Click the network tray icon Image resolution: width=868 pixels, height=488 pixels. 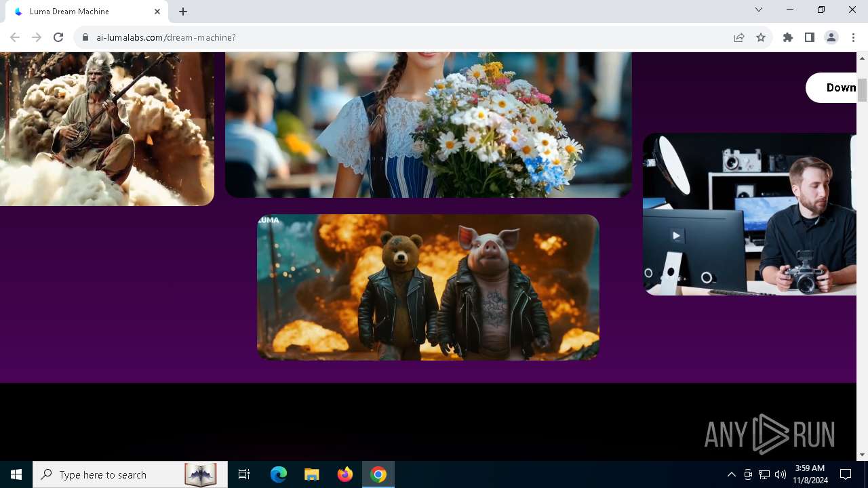coord(764,474)
